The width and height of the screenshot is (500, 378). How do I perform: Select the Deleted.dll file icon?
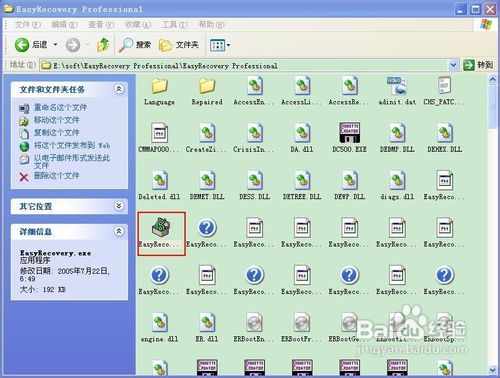pos(159,180)
